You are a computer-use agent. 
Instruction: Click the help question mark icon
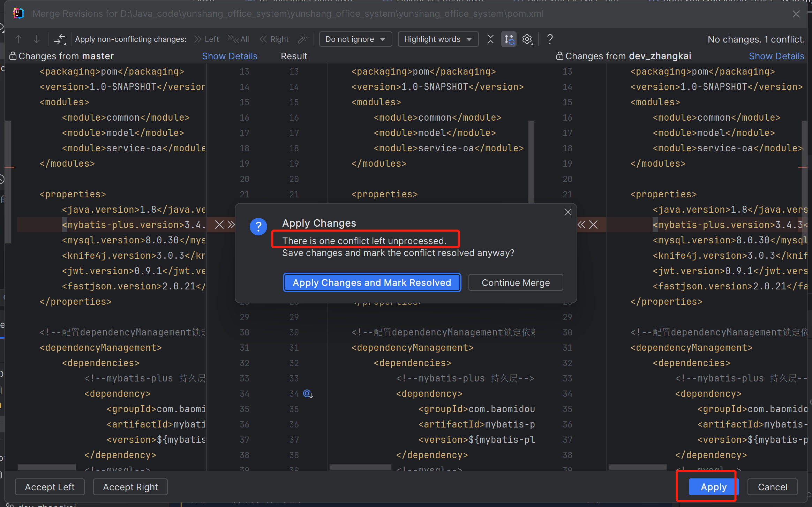point(550,39)
